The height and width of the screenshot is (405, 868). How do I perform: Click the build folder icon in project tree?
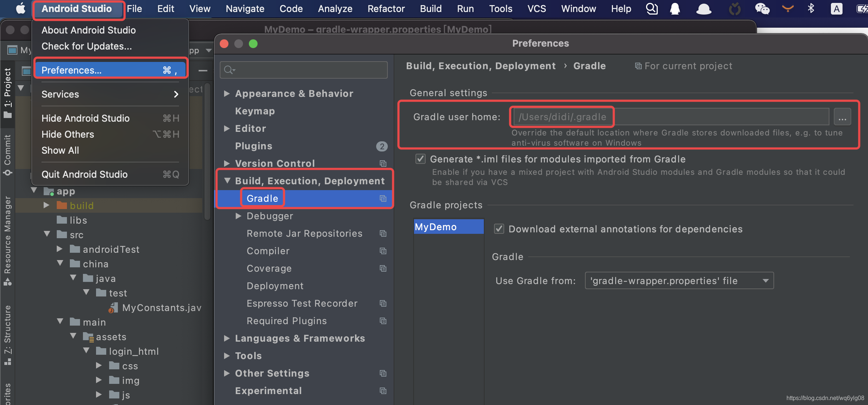point(62,205)
